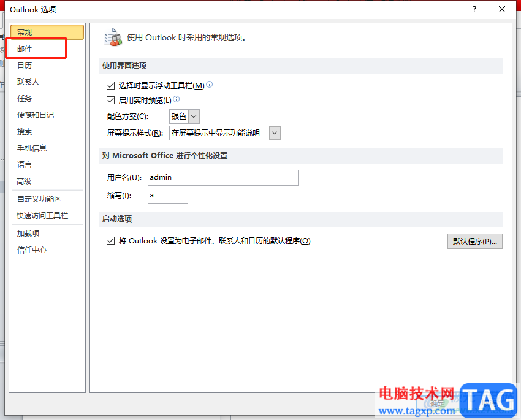Screen dimensions: 521x420
Task: Click info icon beside 启用实时预览
Action: 177,99
